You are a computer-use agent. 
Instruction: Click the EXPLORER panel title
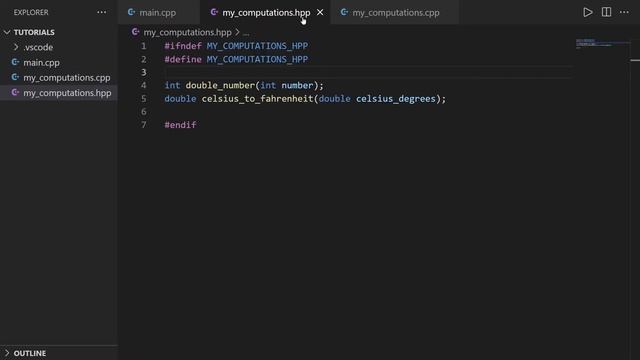31,13
